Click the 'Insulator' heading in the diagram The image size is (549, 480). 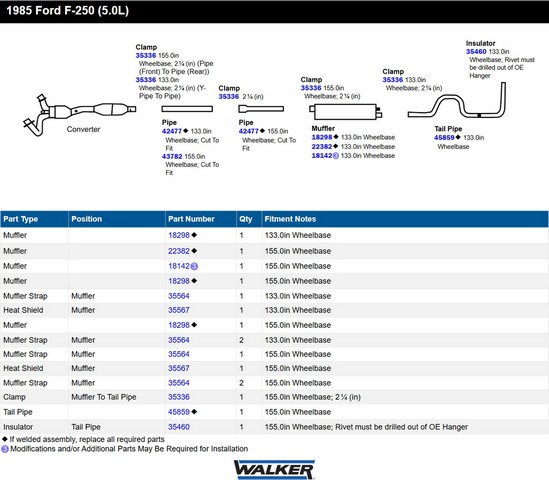click(x=480, y=43)
